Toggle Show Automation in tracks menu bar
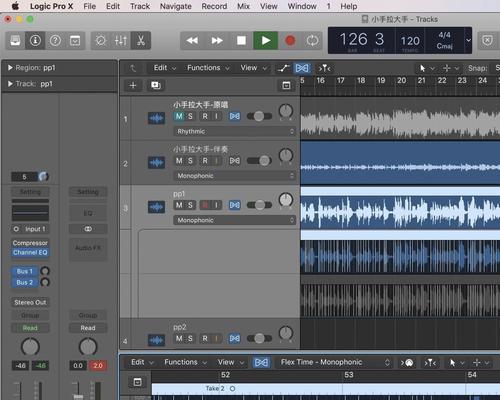500x400 pixels. tap(283, 68)
